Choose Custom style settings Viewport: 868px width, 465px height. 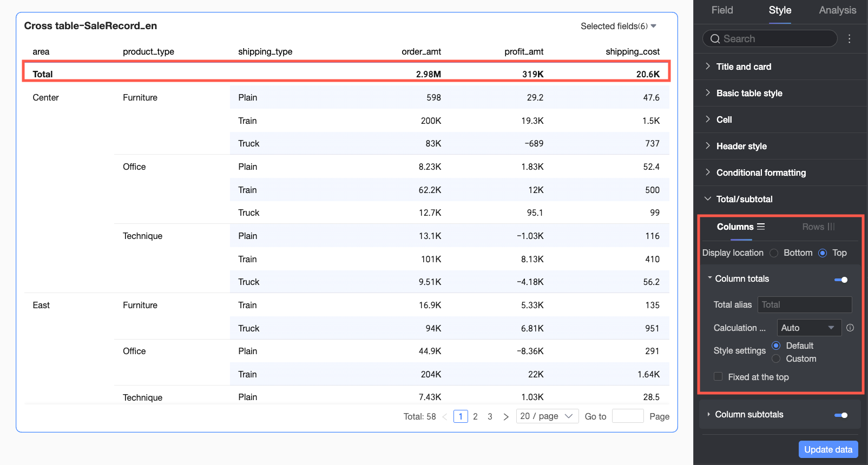point(776,359)
